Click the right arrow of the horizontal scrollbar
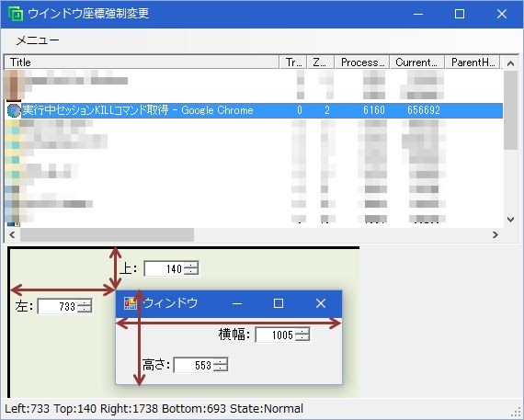524x420 pixels. click(x=496, y=235)
